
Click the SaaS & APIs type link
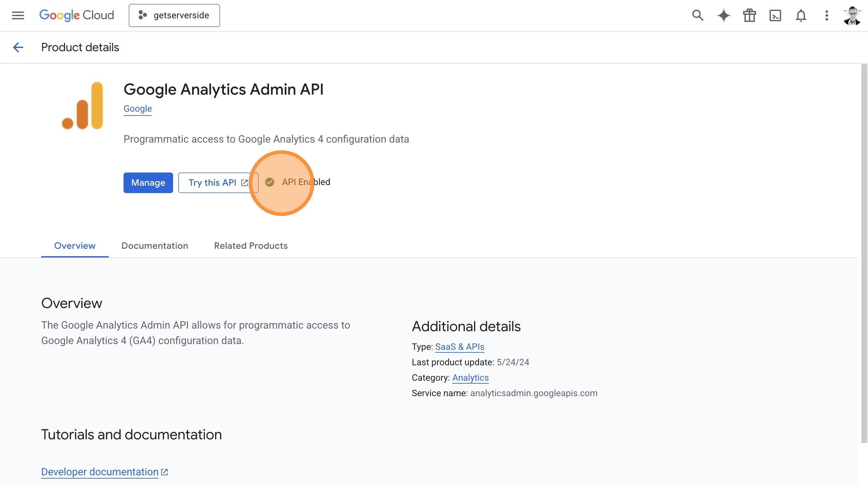pyautogui.click(x=460, y=347)
